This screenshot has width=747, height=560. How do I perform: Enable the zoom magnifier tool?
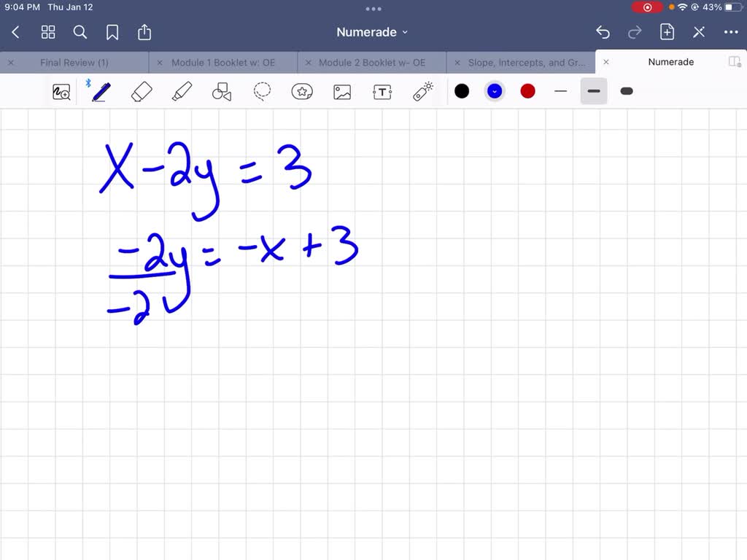[x=61, y=91]
